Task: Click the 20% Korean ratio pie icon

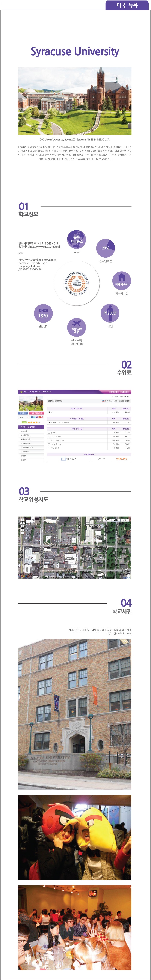Action: pos(105,248)
